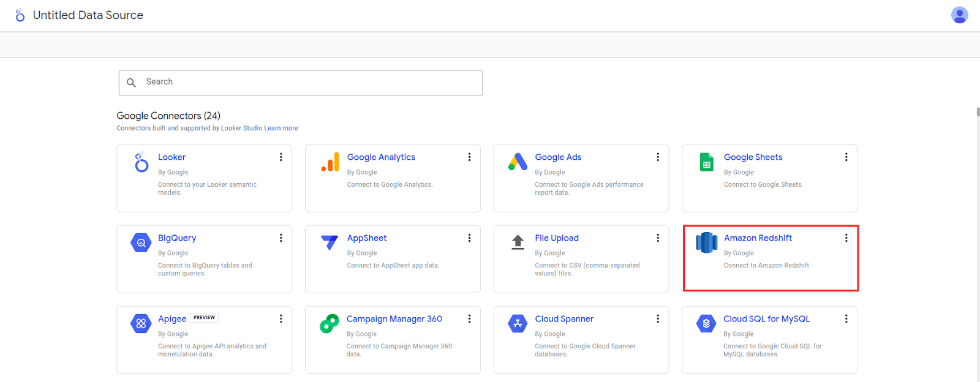Click the AppSheet connector icon
Image resolution: width=980 pixels, height=382 pixels.
330,242
